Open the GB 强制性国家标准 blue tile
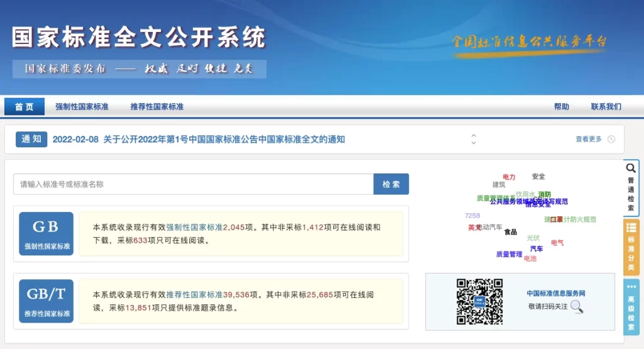The width and height of the screenshot is (644, 349). (46, 234)
